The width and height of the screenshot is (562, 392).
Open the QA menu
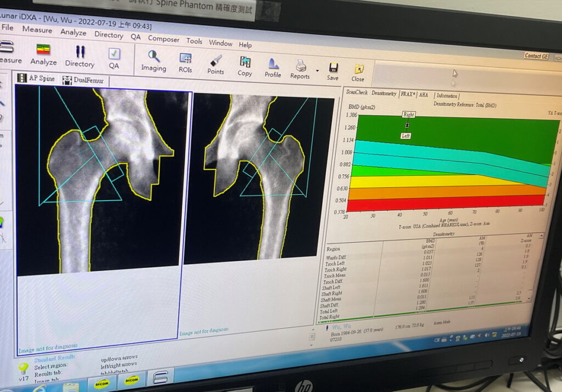(x=136, y=37)
